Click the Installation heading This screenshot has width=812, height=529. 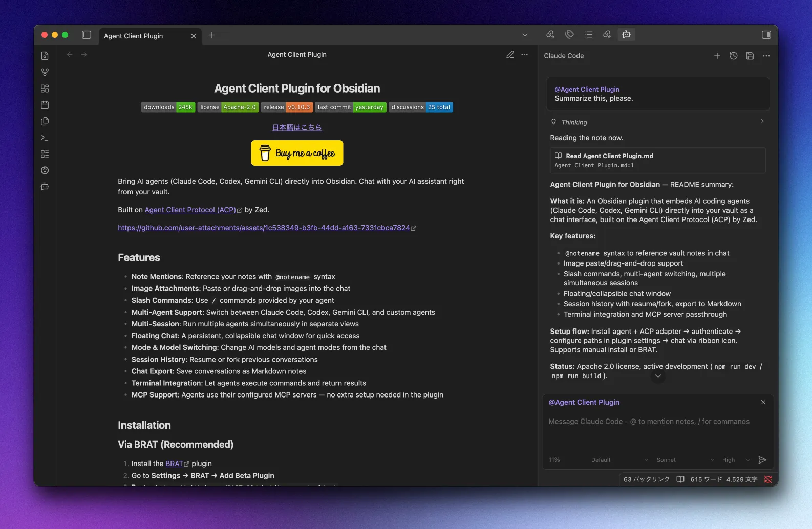(144, 425)
